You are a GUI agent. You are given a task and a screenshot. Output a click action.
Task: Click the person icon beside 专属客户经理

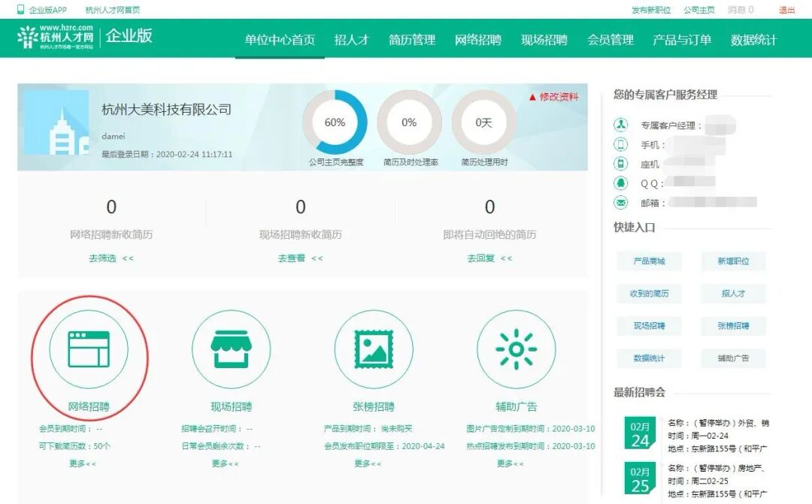(620, 125)
